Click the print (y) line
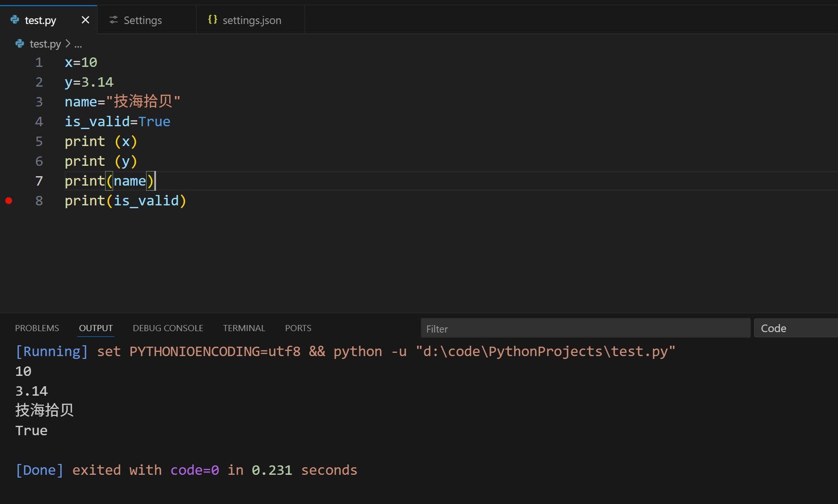Image resolution: width=838 pixels, height=504 pixels. click(x=101, y=161)
